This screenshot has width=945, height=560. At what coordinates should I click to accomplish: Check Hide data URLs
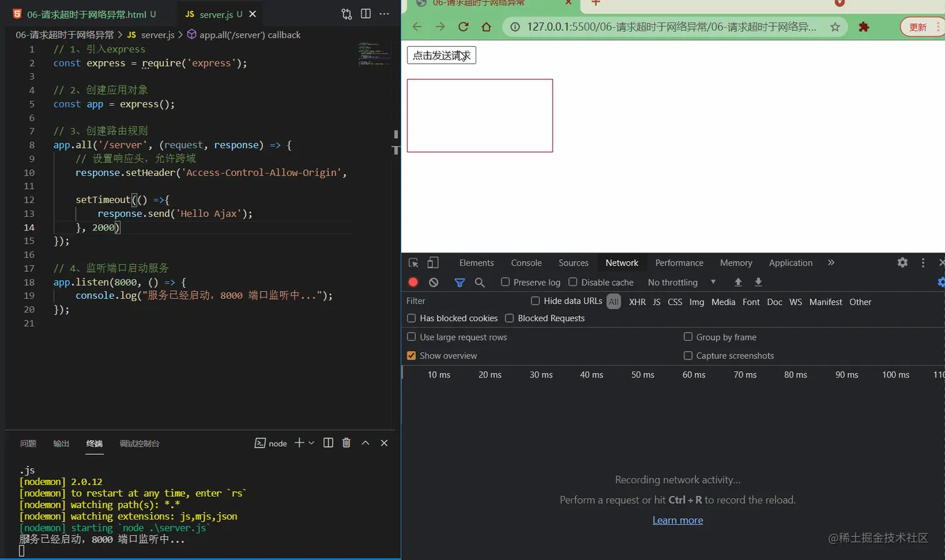tap(536, 301)
